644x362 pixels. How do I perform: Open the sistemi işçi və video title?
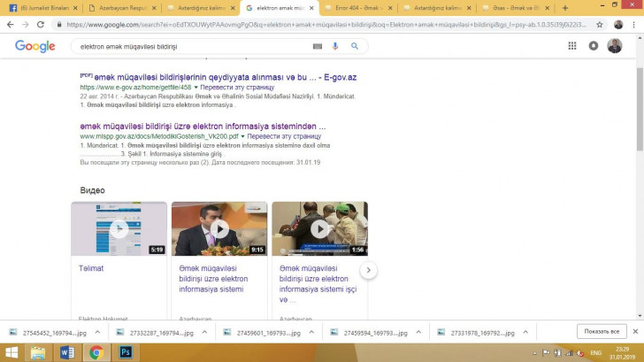tap(318, 284)
